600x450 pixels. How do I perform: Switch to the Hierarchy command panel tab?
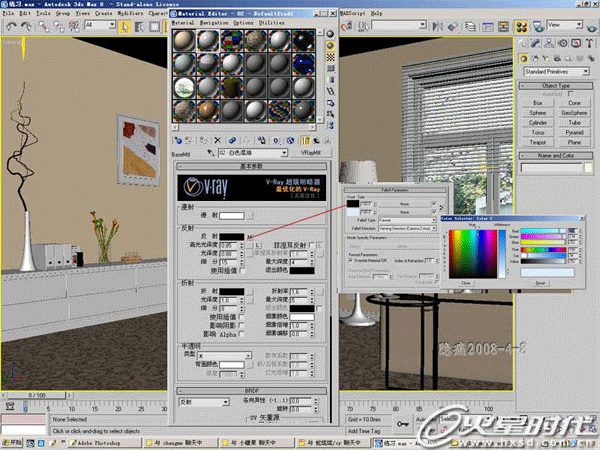tap(549, 43)
